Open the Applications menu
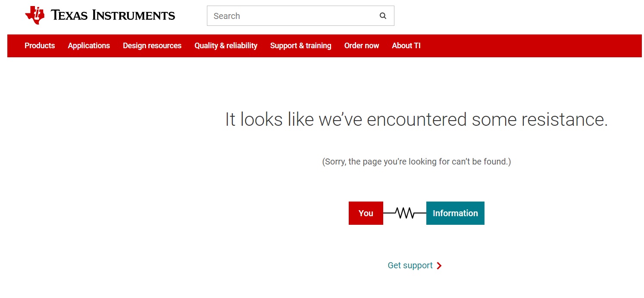The height and width of the screenshot is (298, 644). [89, 46]
